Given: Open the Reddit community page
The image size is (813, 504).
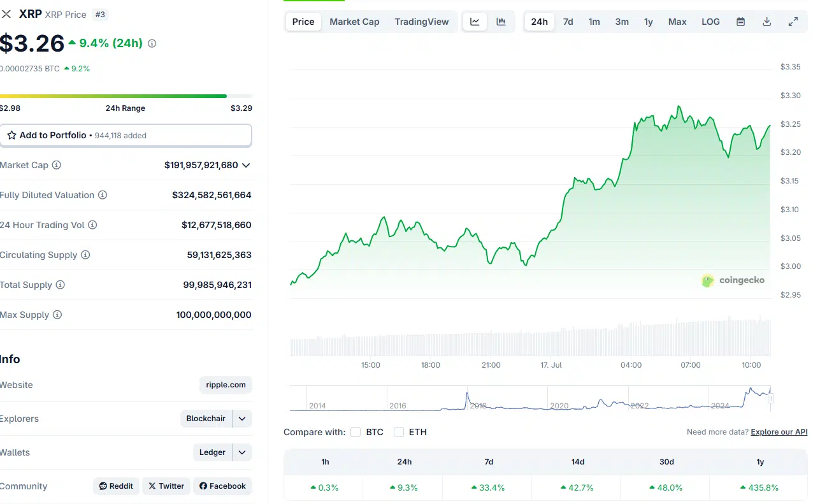Looking at the screenshot, I should 116,486.
